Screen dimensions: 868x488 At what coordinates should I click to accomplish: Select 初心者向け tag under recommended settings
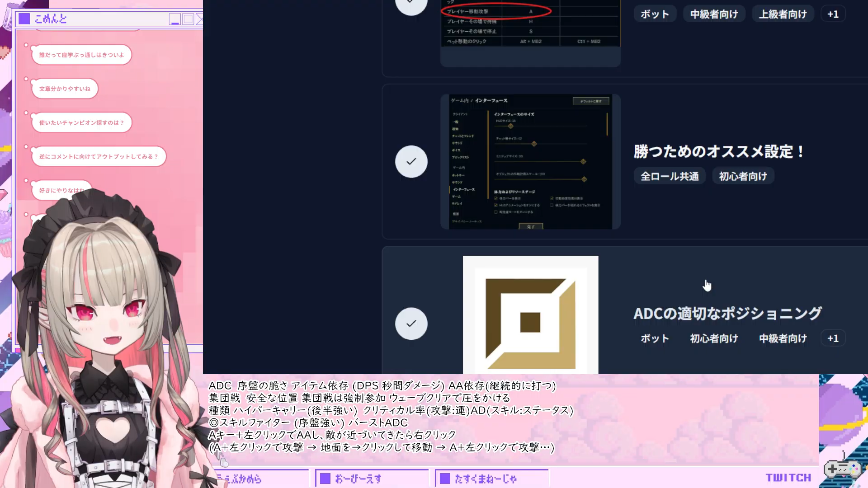(x=743, y=176)
